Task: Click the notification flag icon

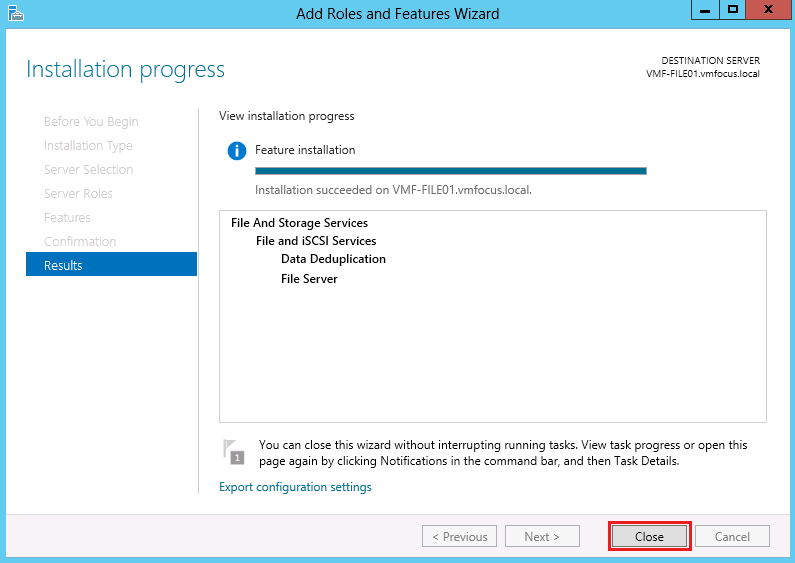Action: (x=233, y=451)
